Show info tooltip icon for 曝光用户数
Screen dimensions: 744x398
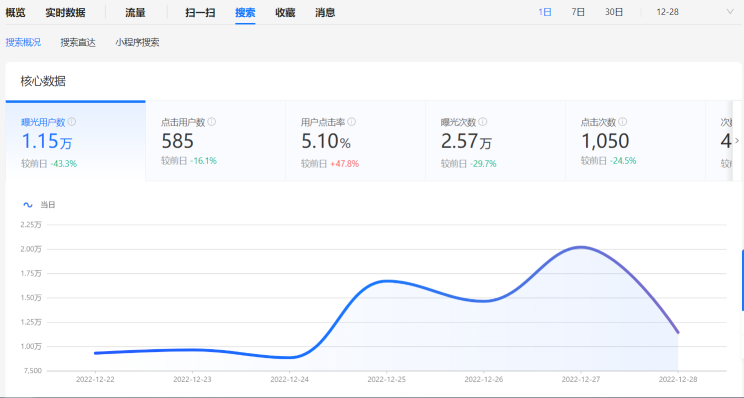pos(72,122)
